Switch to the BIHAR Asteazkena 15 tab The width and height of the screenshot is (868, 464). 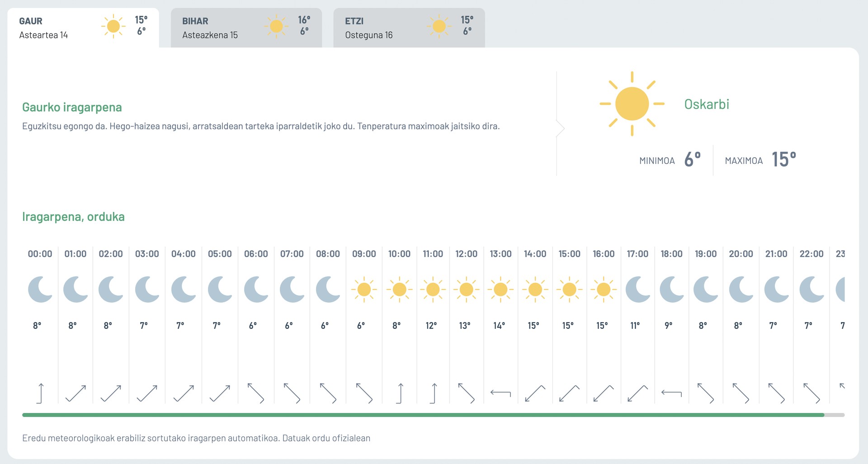point(246,28)
